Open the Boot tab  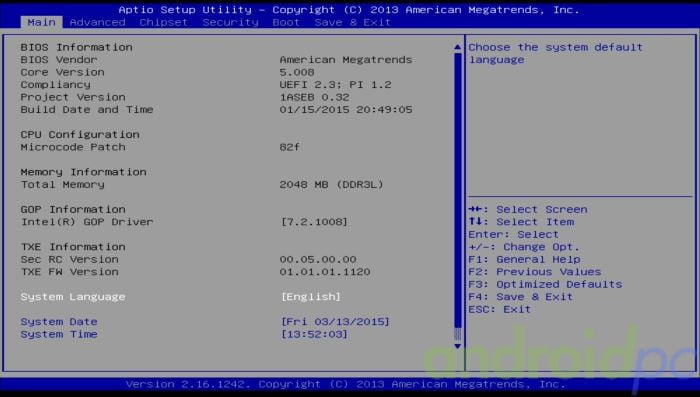pyautogui.click(x=286, y=22)
